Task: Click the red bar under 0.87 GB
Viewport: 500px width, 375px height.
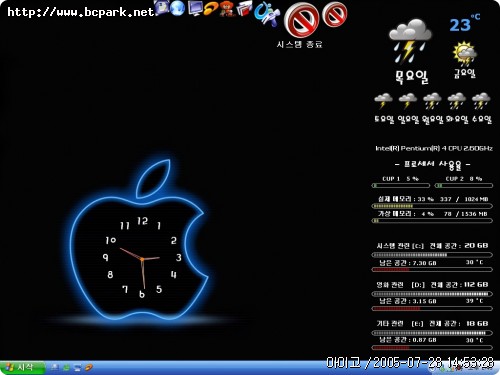Action: 432,348
